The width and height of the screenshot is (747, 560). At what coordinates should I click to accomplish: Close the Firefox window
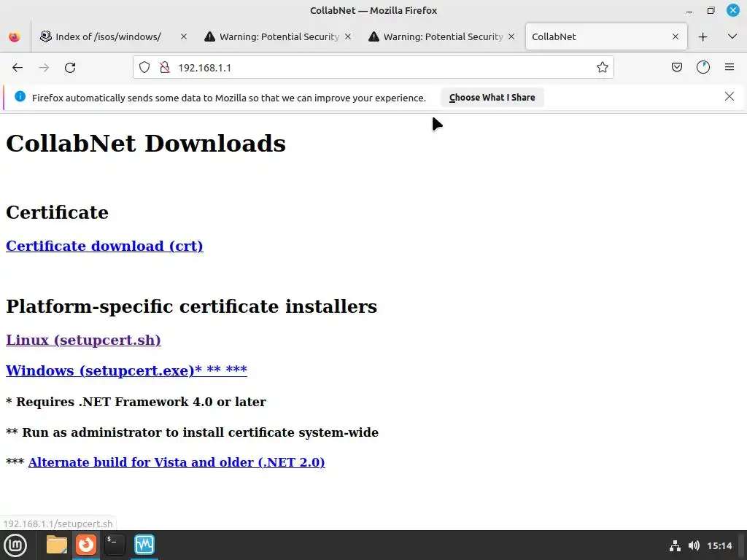coord(732,10)
